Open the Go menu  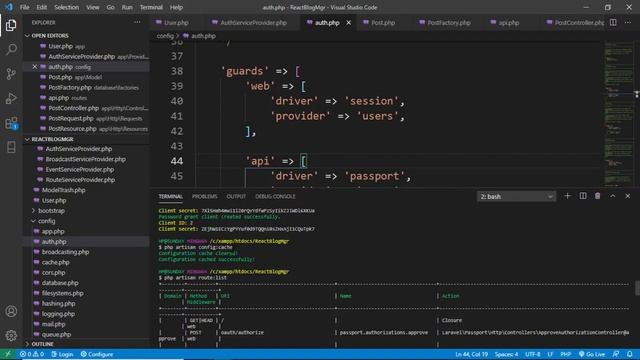click(x=111, y=7)
